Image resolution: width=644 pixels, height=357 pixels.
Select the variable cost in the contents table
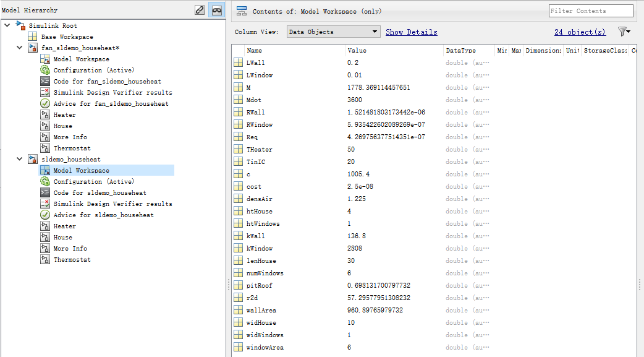[253, 186]
